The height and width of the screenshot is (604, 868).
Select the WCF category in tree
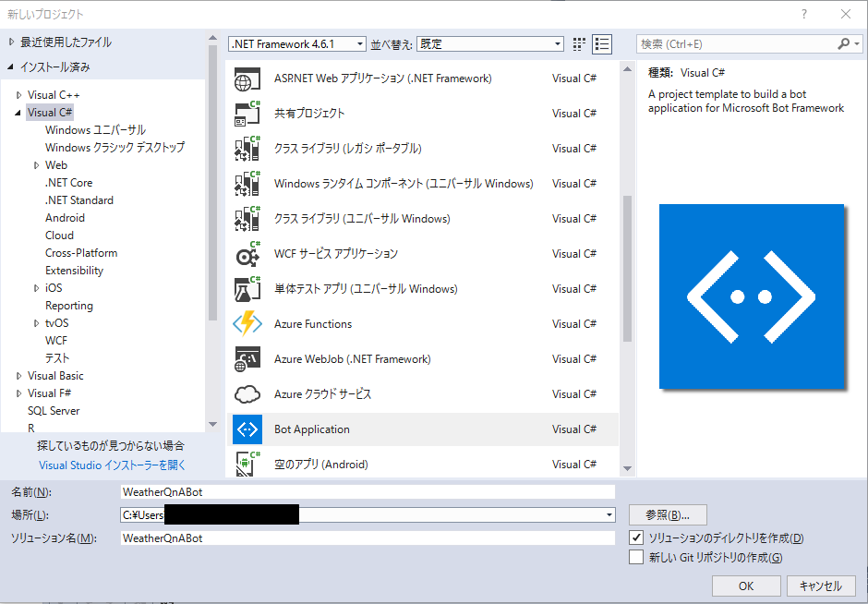click(x=56, y=341)
